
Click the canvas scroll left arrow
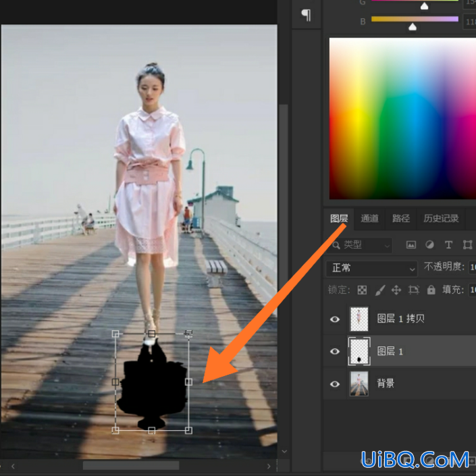(x=13, y=466)
